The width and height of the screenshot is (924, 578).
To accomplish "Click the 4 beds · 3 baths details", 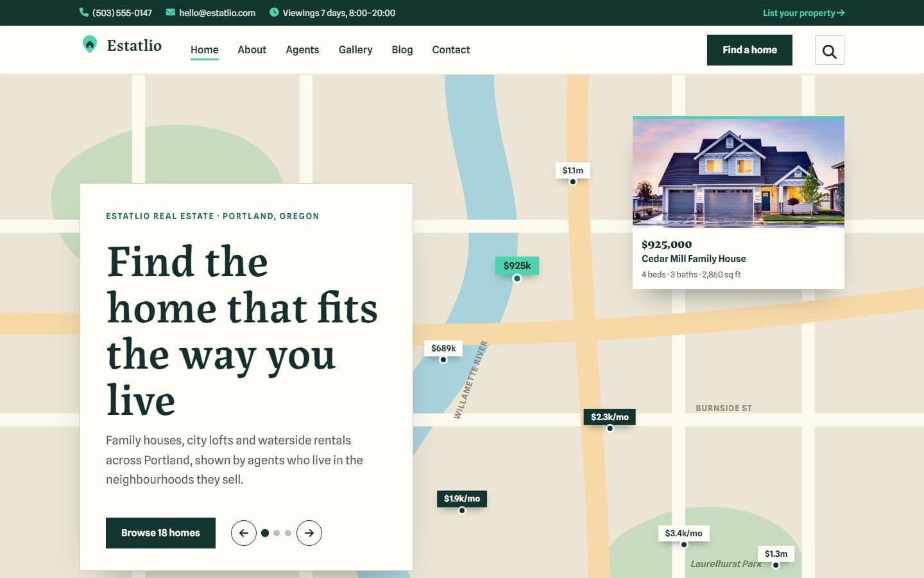I will 691,274.
